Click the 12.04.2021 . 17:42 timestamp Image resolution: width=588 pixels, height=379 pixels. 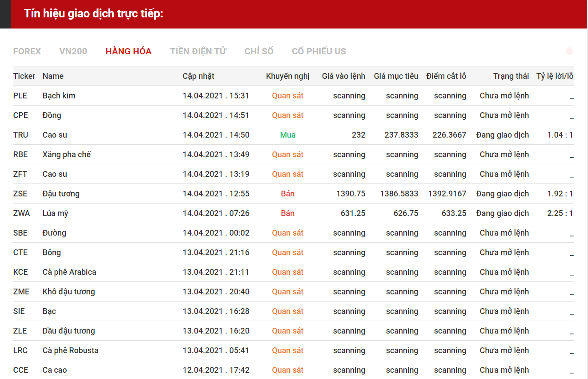click(216, 370)
